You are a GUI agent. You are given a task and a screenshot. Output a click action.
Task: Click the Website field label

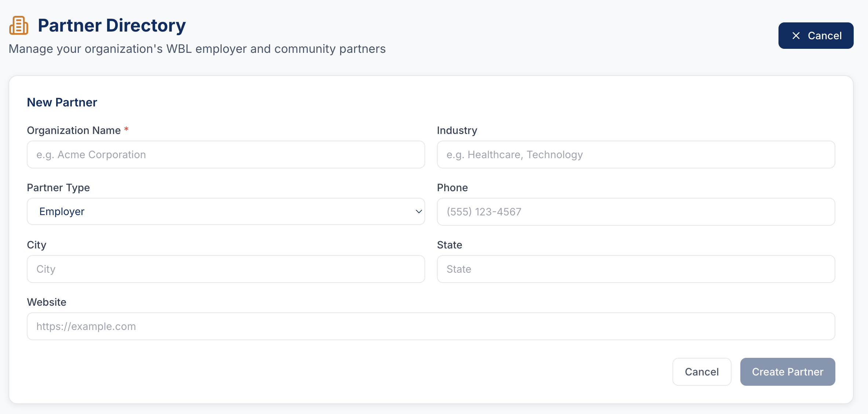click(x=46, y=302)
